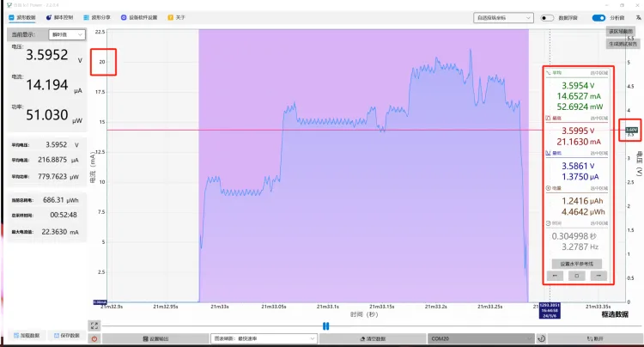The height and width of the screenshot is (347, 644).
Task: Click the 1.2416 µAh charge value
Action: click(x=582, y=201)
